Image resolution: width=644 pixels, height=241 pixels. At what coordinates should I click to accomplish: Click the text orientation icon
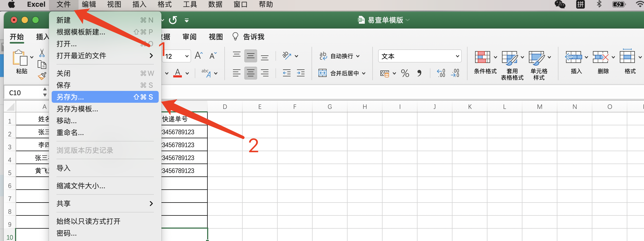click(287, 56)
